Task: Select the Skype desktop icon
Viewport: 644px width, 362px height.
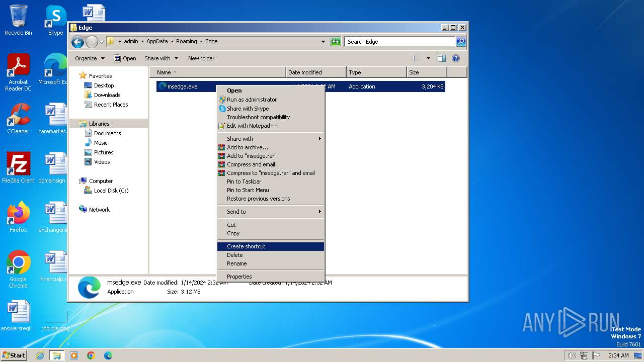Action: (55, 21)
